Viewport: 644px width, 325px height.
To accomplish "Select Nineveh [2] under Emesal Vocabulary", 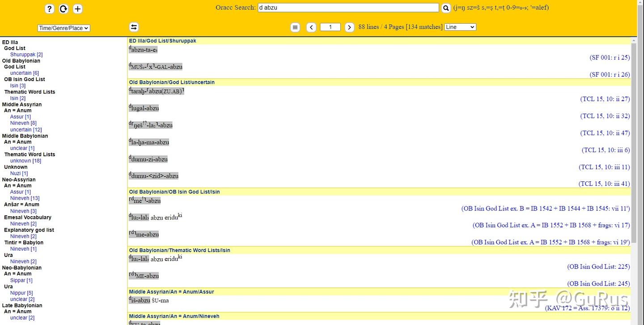I will click(24, 223).
